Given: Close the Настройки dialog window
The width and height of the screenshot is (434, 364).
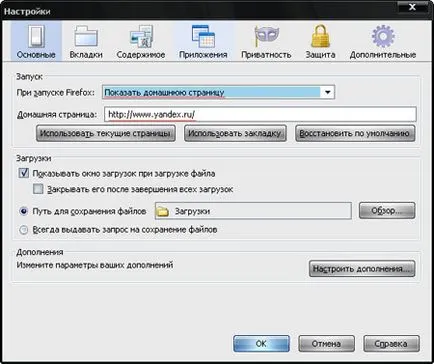Looking at the screenshot, I should coord(413,7).
